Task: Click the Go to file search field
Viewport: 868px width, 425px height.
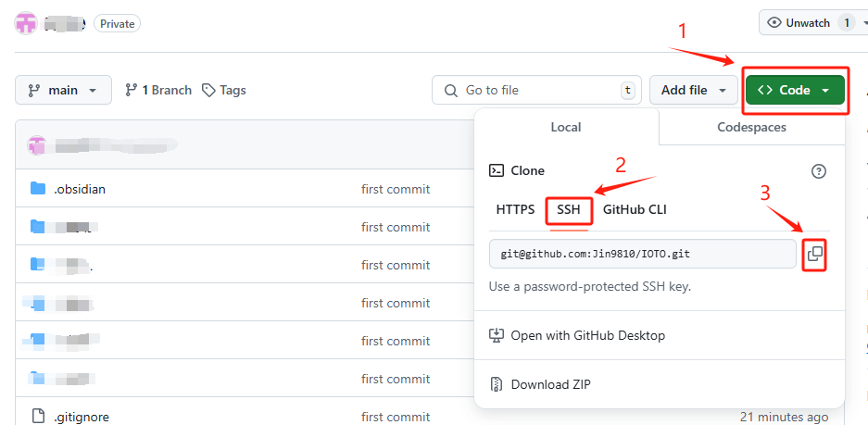Action: [536, 90]
